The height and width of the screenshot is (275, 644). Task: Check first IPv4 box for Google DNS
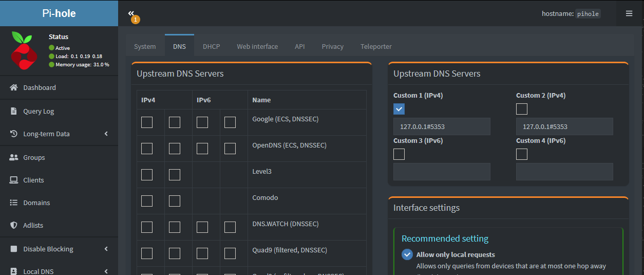147,122
